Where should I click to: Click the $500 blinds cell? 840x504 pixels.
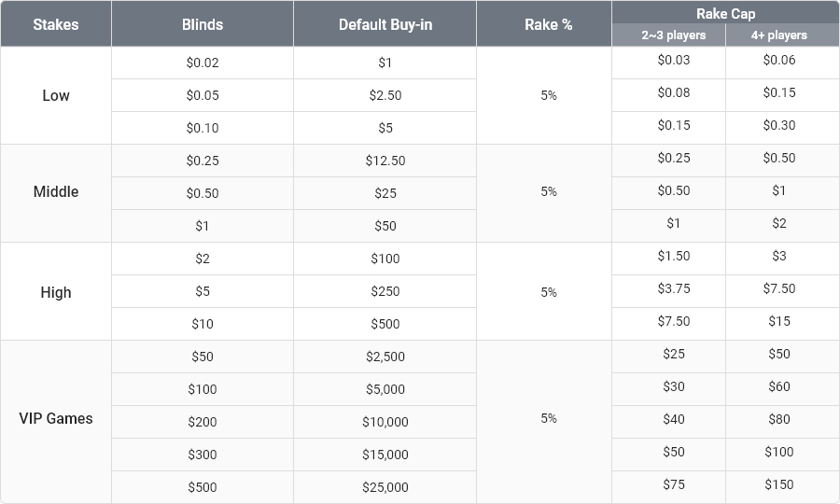coord(203,487)
